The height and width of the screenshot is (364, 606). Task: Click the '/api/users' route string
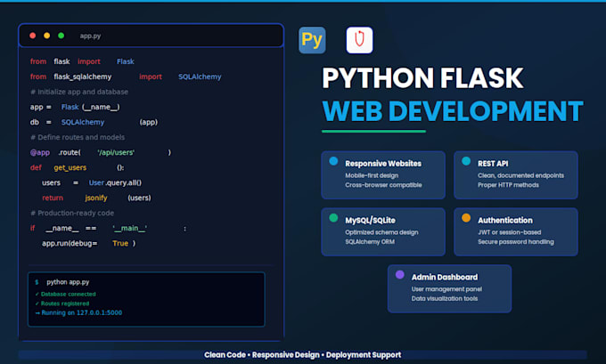coord(116,152)
